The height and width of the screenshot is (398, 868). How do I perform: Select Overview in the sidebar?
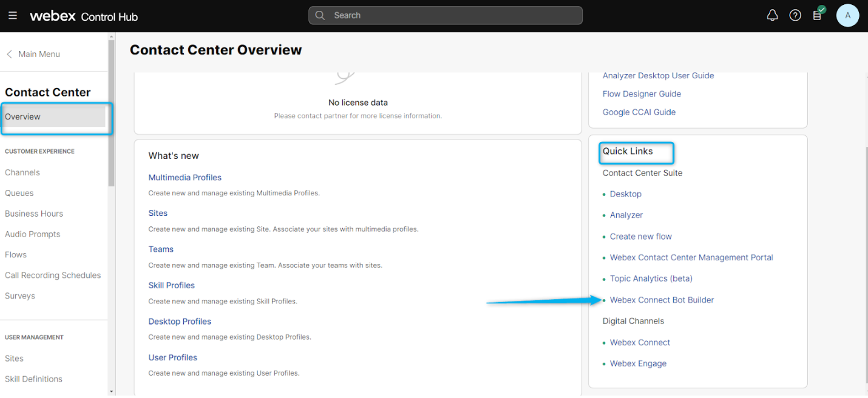(23, 116)
